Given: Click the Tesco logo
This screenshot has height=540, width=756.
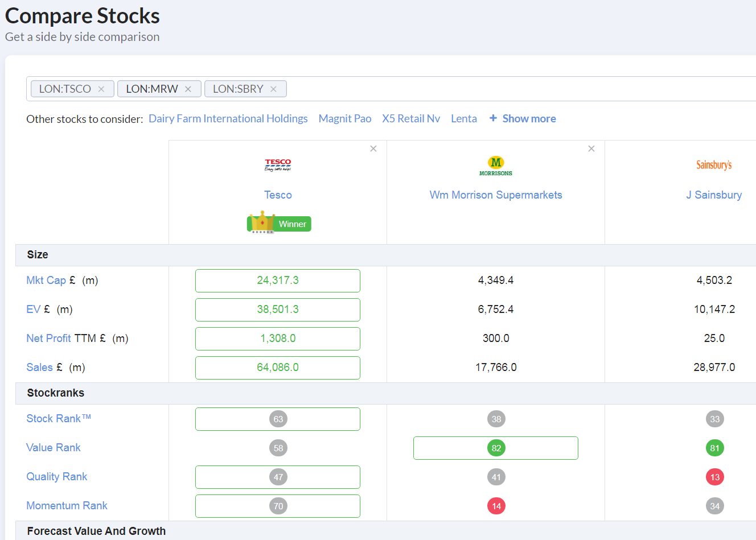Looking at the screenshot, I should (x=278, y=165).
